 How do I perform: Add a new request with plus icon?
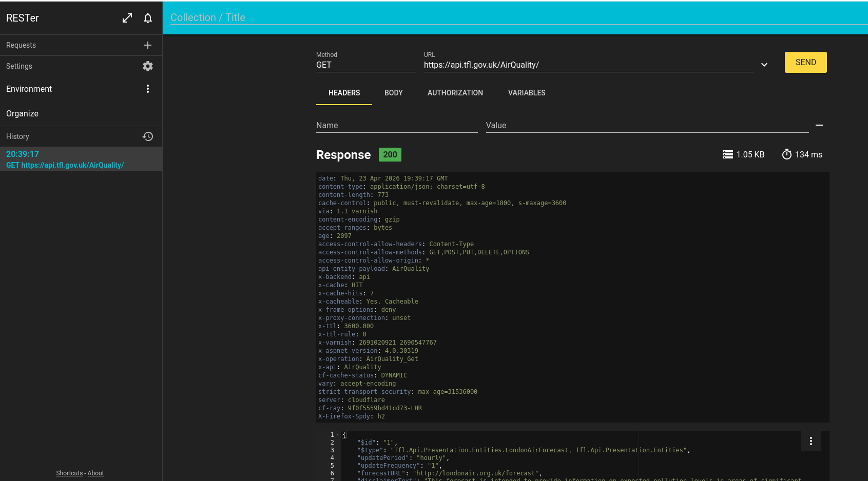[148, 45]
